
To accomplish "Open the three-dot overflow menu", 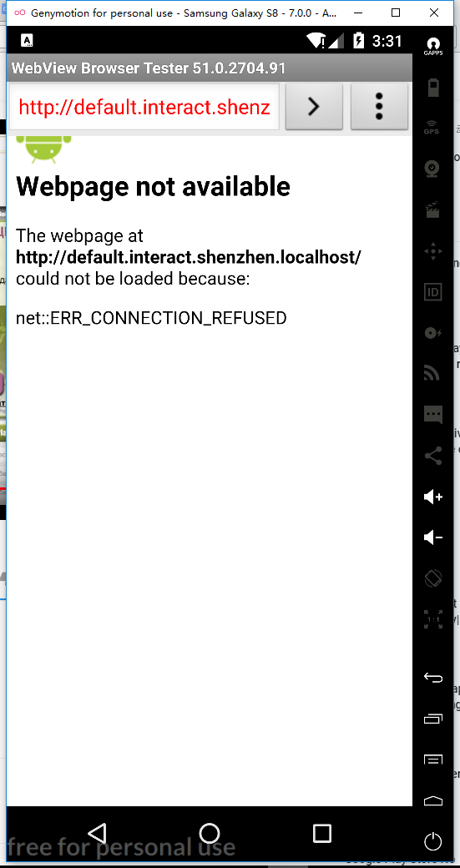I will point(379,106).
